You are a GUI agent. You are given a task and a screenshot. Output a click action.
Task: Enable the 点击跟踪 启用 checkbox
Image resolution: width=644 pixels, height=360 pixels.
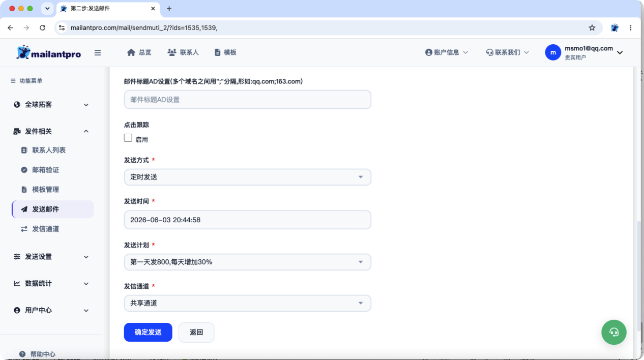coord(128,138)
